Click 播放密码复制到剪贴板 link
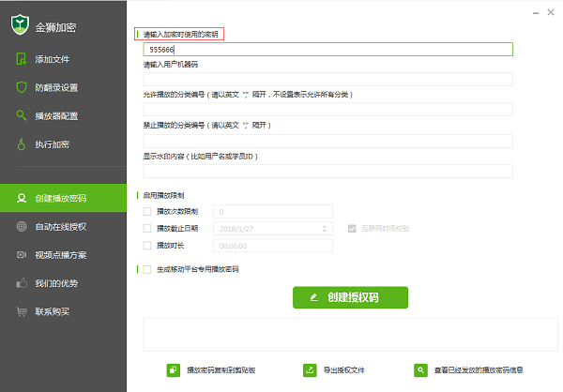Image resolution: width=563 pixels, height=392 pixels. [x=221, y=370]
